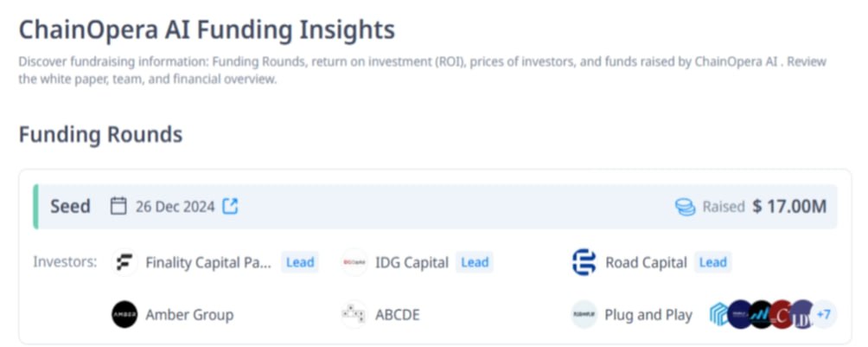Open the Plug and Play investor link
Screen dimensions: 868x347
[648, 315]
